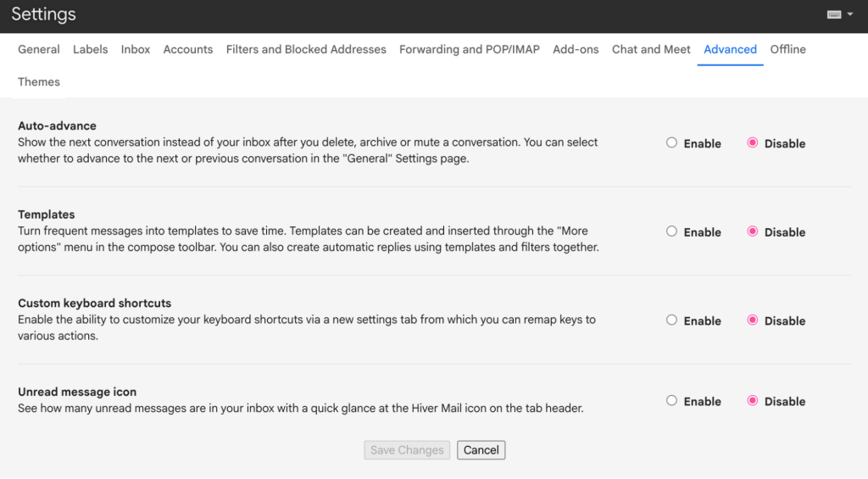Viewport: 868px width, 479px height.
Task: Select Disable for Templates
Action: coord(753,231)
